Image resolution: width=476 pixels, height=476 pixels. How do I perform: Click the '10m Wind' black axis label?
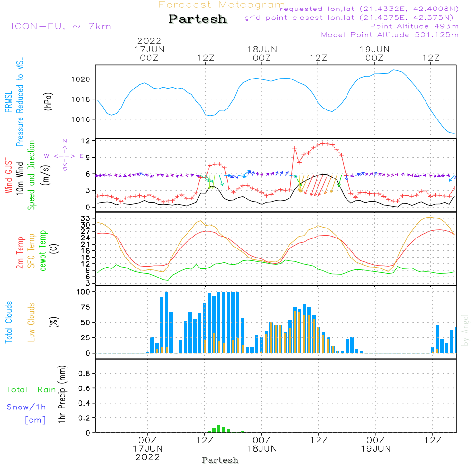coord(20,178)
